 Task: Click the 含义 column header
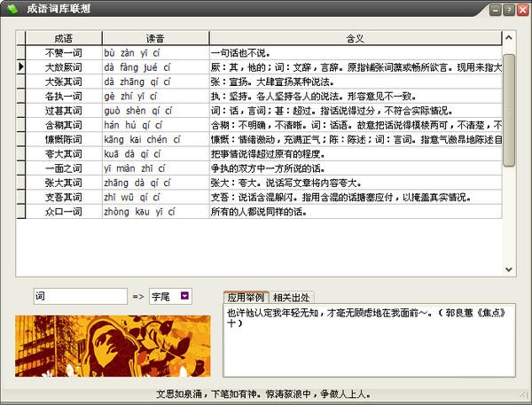[x=355, y=39]
